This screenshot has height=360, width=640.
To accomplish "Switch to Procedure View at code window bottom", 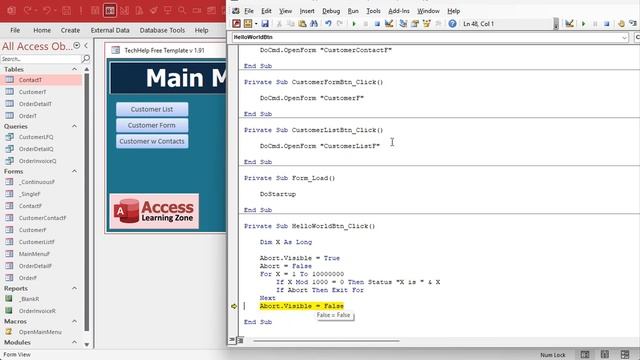I will tap(232, 340).
